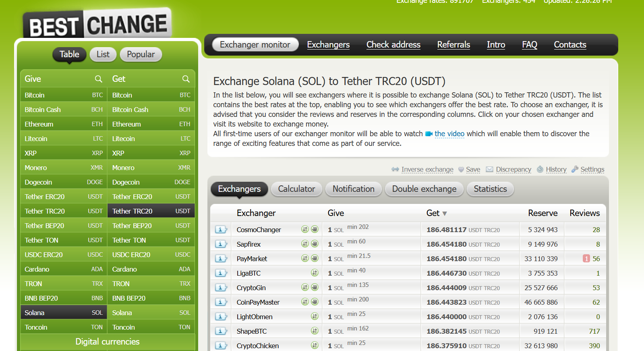Select Dogecoin in the Get column

pos(126,182)
